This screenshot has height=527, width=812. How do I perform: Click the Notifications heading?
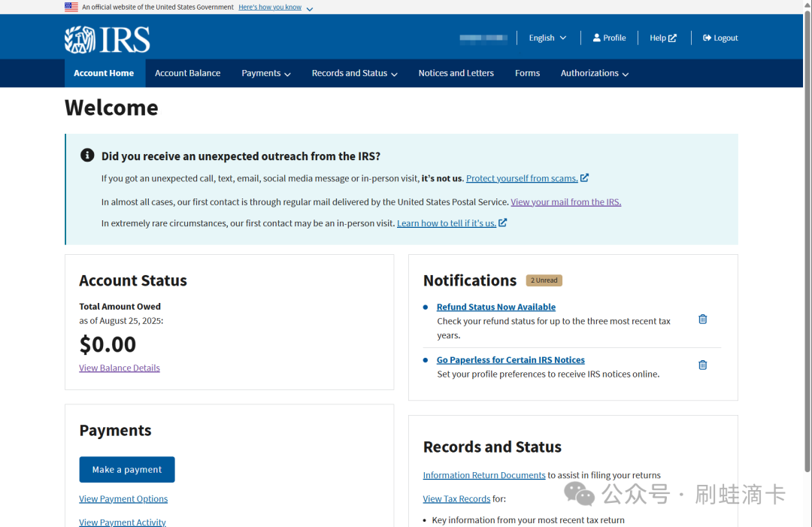pos(470,280)
